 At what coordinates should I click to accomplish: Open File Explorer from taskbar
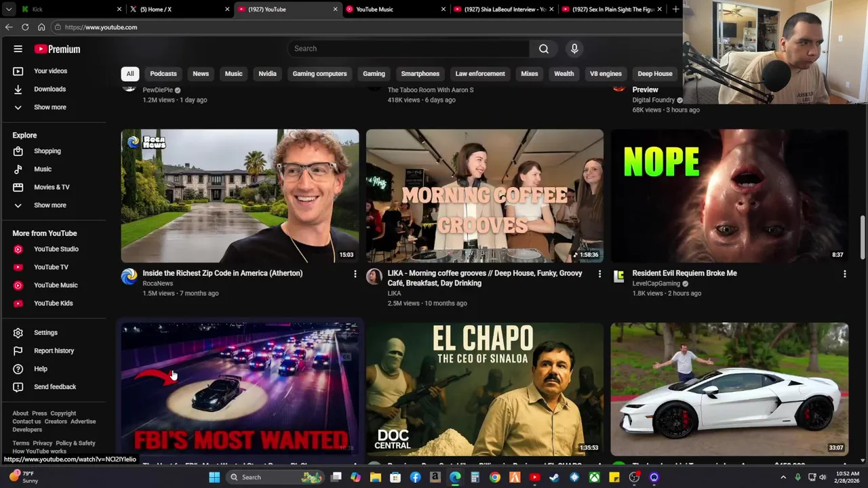(376, 477)
